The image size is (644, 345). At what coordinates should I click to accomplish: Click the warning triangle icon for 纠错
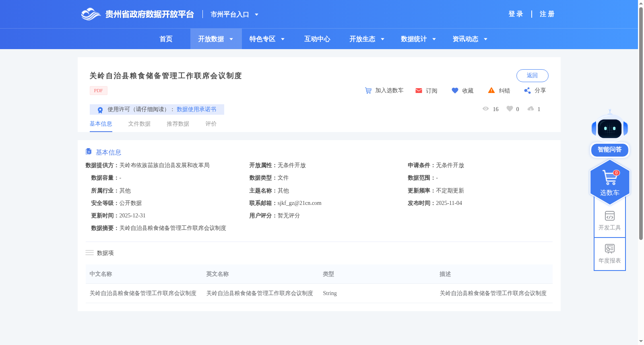491,91
